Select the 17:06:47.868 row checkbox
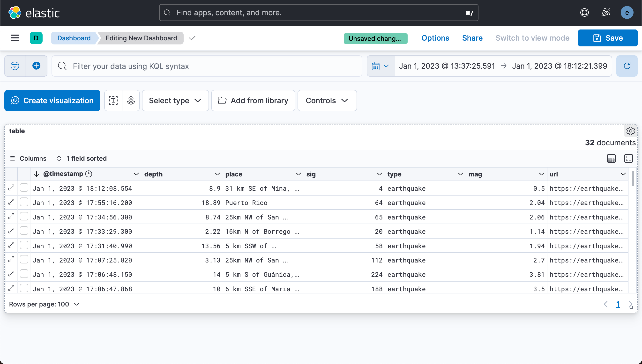This screenshot has width=642, height=364. point(24,288)
